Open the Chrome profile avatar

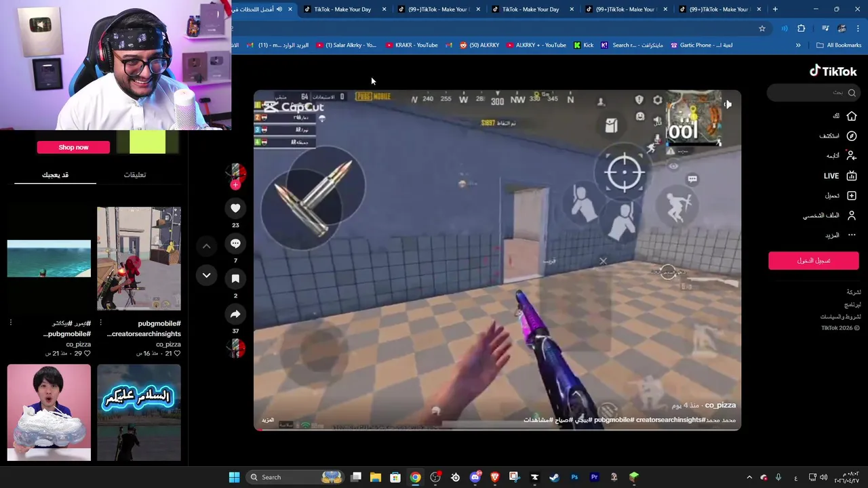[x=842, y=28]
